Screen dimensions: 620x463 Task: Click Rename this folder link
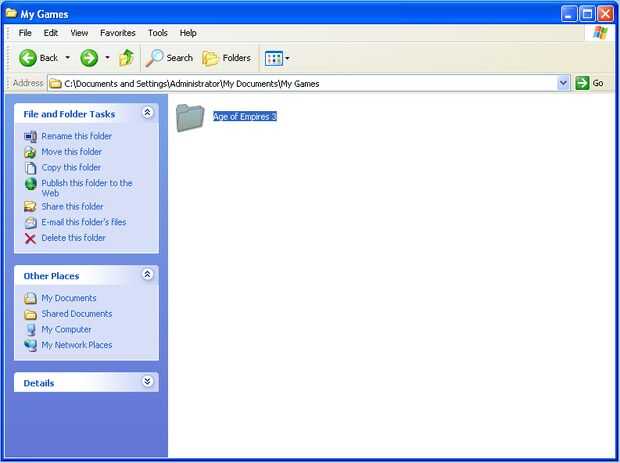coord(77,136)
